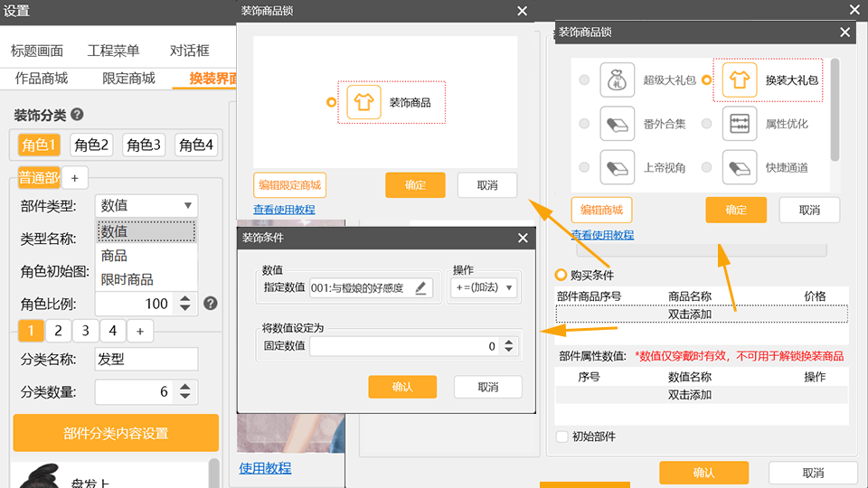Open the 查看使用教程 link under 编辑商城
The height and width of the screenshot is (488, 868).
(602, 235)
